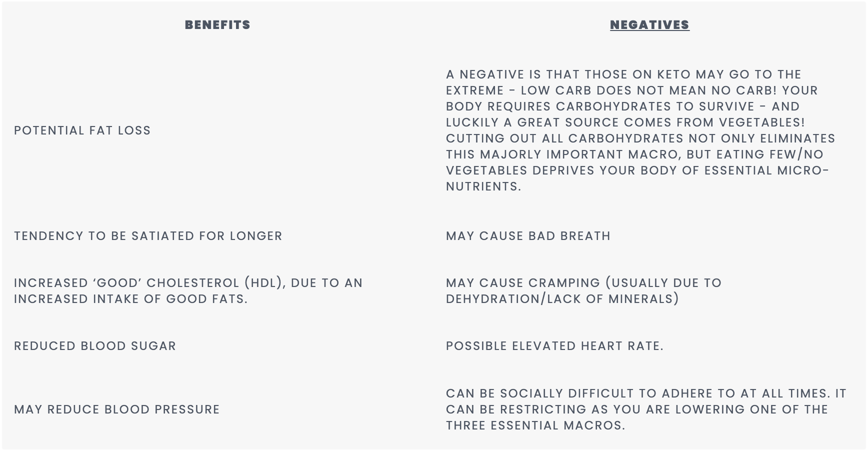This screenshot has width=868, height=450.
Task: Click the 'Dehydration/lack of minerals)' line
Action: (562, 299)
